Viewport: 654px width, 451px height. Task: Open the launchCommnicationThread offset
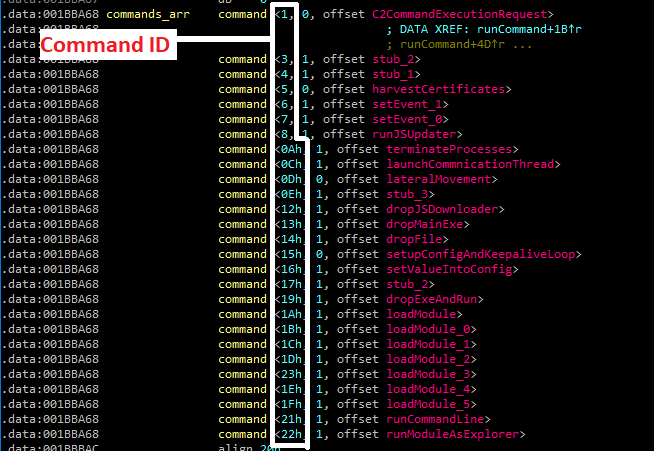pyautogui.click(x=470, y=164)
